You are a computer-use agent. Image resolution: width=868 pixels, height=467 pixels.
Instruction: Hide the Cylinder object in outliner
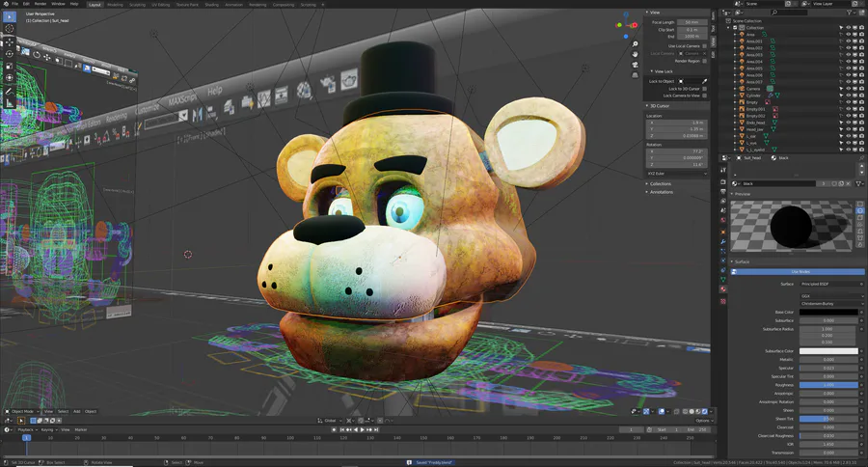(x=848, y=96)
